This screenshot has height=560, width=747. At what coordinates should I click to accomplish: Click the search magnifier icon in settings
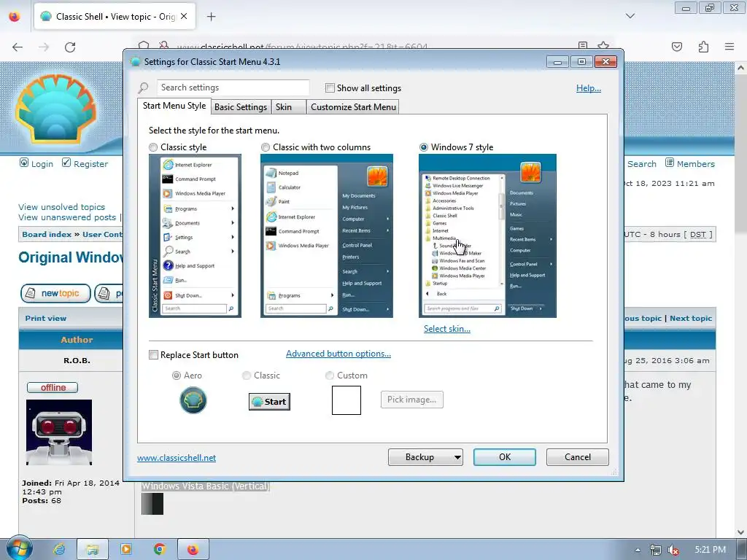pos(144,87)
